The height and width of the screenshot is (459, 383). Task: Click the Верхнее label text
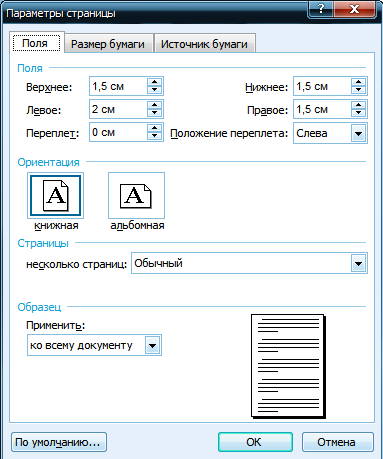coord(49,87)
